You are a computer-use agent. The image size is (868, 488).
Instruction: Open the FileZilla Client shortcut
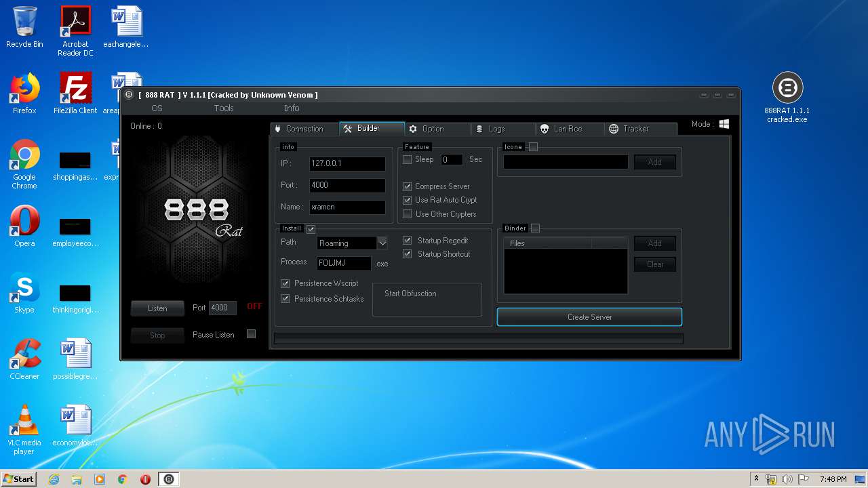75,94
